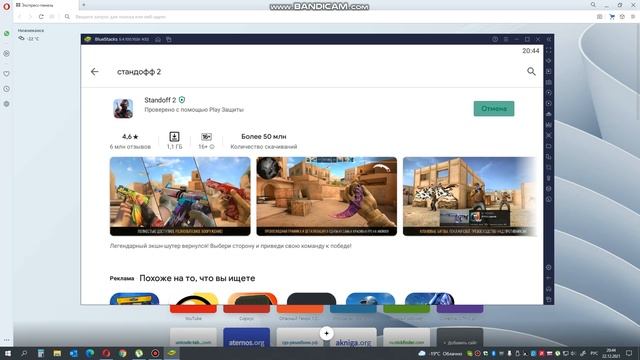
Task: Open Chrome from the taskbar
Action: point(122,353)
